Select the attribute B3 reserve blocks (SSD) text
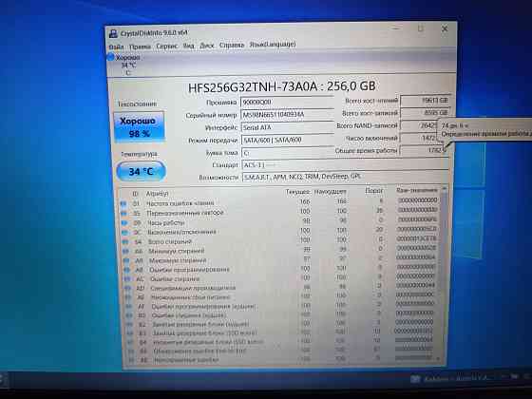 204,333
